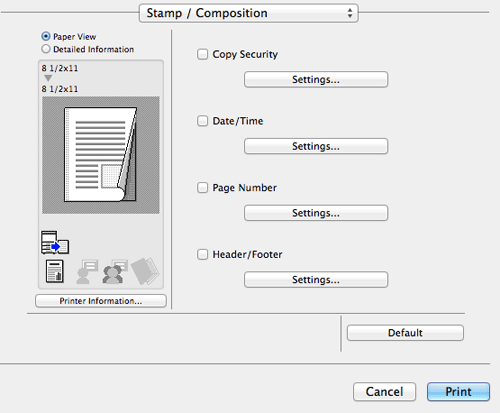500x413 pixels.
Task: Enable the Date/Time checkbox
Action: [202, 121]
